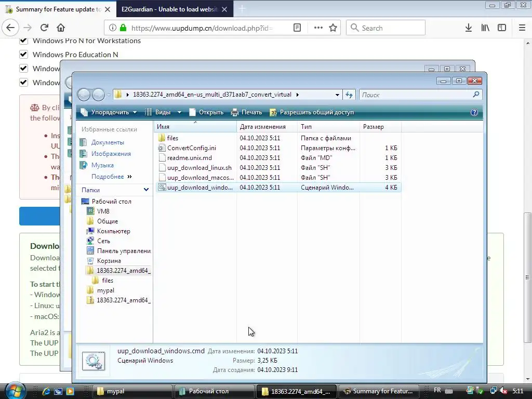Sort by Имя column header
The image size is (532, 399).
click(x=195, y=127)
